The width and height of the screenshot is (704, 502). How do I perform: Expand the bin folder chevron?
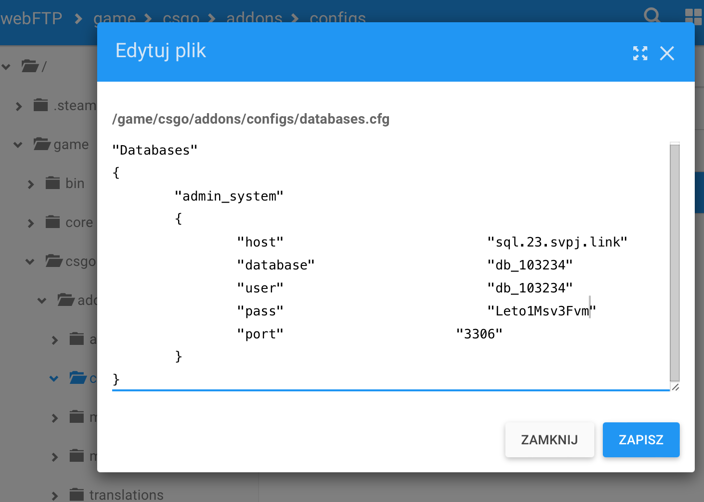tap(31, 184)
